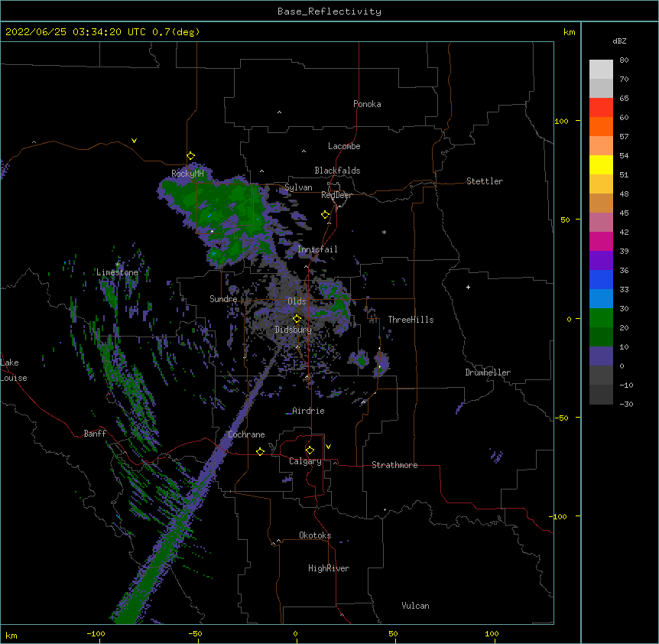Screen dimensions: 659x644
Task: Select the yellow diamond between Olds and Didsbury
Action: (297, 319)
